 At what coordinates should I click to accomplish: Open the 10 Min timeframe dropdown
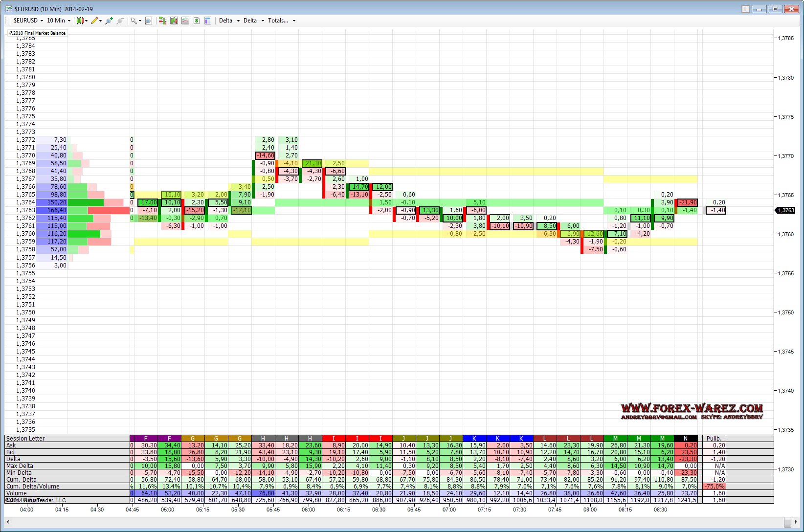pos(59,21)
